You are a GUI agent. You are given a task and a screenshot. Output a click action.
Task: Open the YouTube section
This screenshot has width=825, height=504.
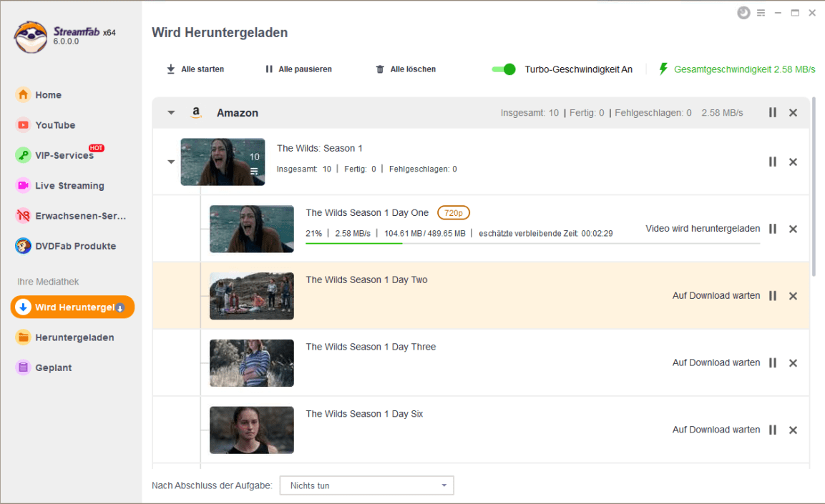coord(55,125)
